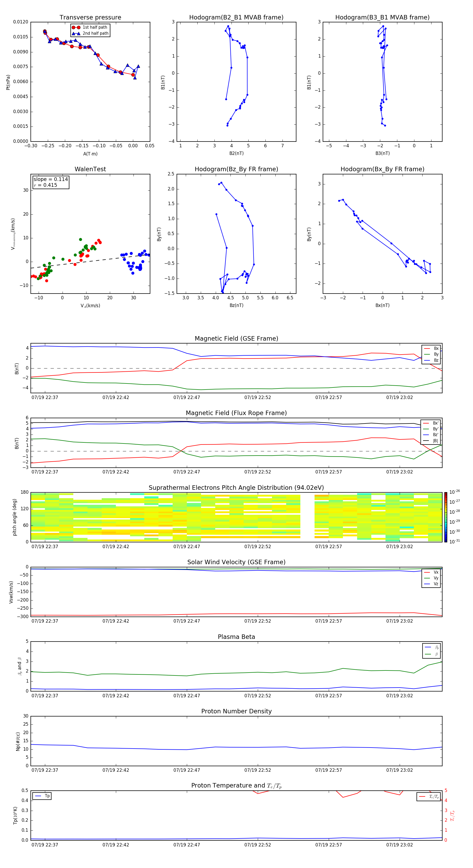Click the 'r = 0.415' annotation

point(45,185)
